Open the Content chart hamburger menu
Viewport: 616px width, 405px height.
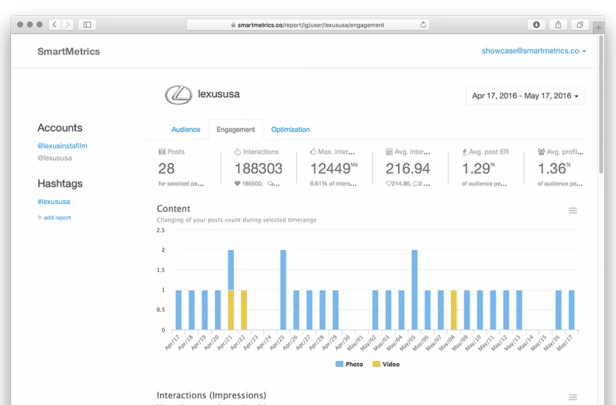pos(573,211)
